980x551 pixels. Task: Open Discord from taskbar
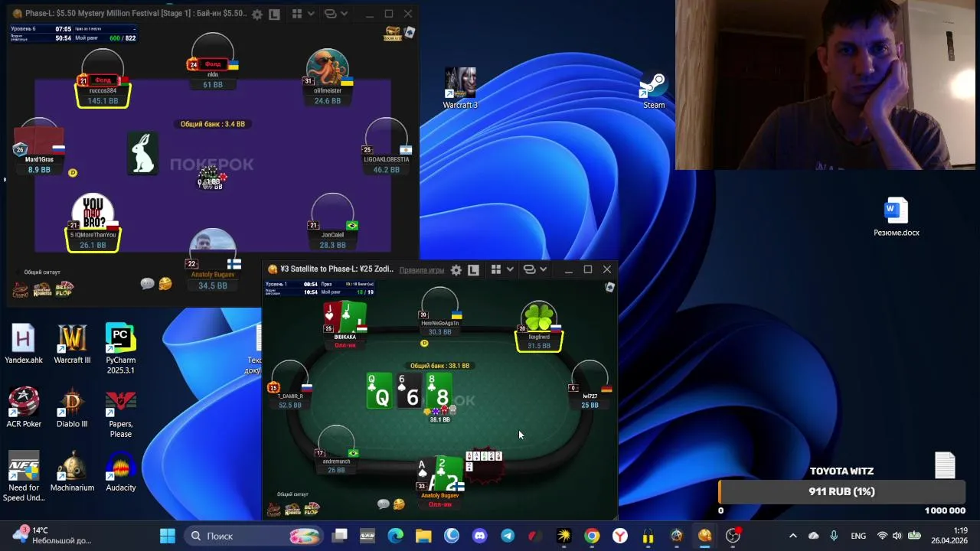coord(479,536)
